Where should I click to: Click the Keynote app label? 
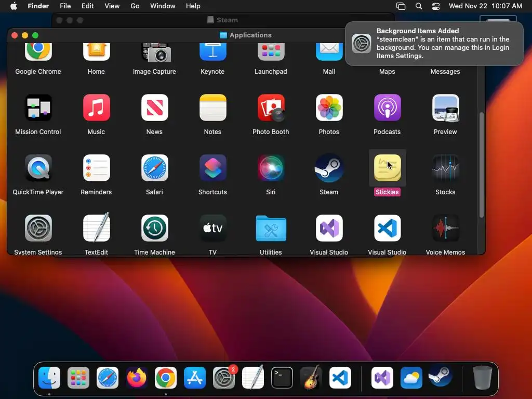(x=212, y=72)
